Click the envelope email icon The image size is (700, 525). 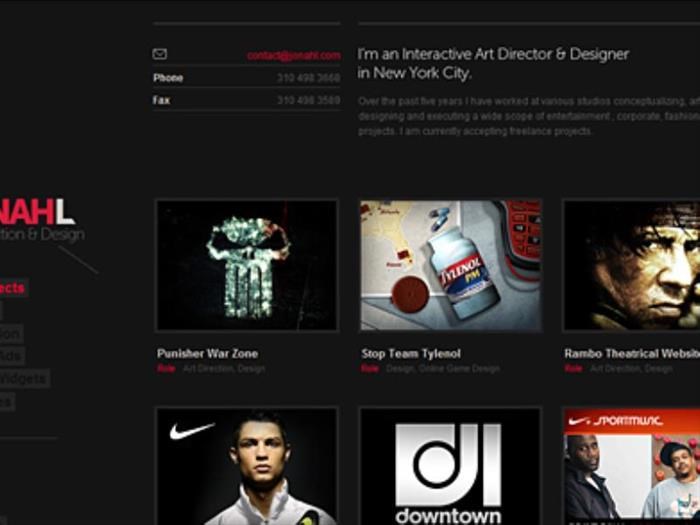click(x=160, y=54)
